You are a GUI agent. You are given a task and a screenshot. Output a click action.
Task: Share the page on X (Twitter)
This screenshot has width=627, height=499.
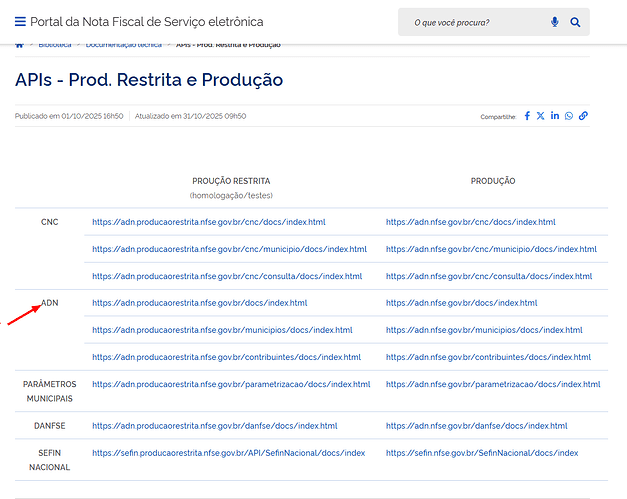coord(541,116)
